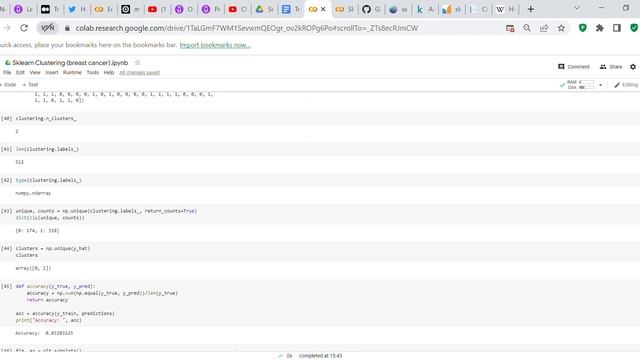
Task: Click the VPN badge in address bar
Action: click(x=47, y=28)
